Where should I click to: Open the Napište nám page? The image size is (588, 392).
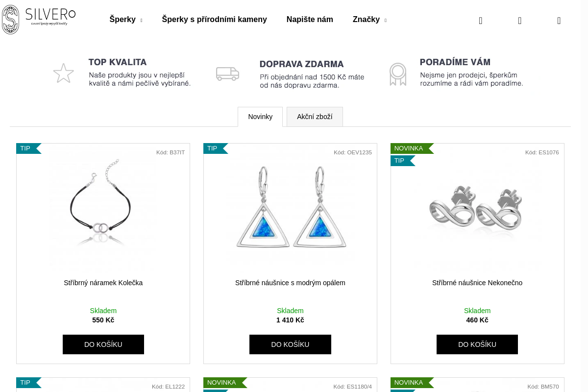point(310,20)
